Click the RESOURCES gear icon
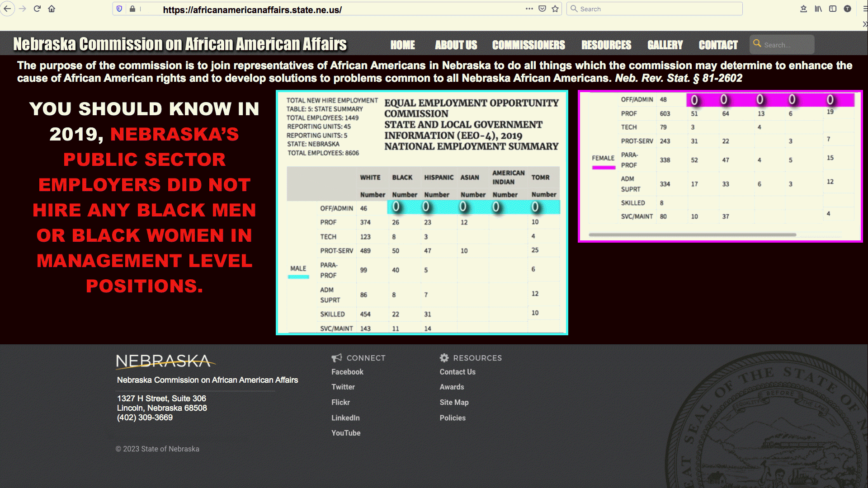 pos(444,358)
